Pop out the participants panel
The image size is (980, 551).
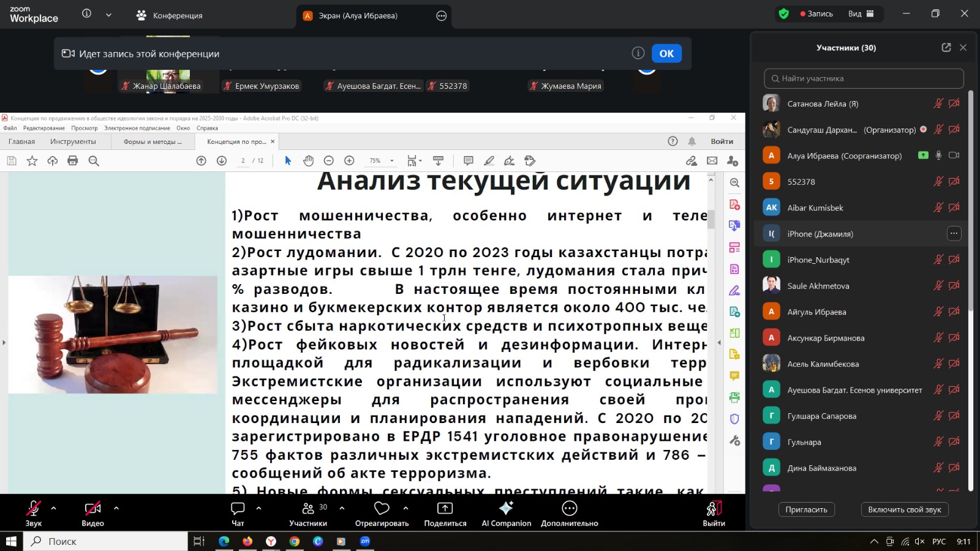(x=946, y=47)
